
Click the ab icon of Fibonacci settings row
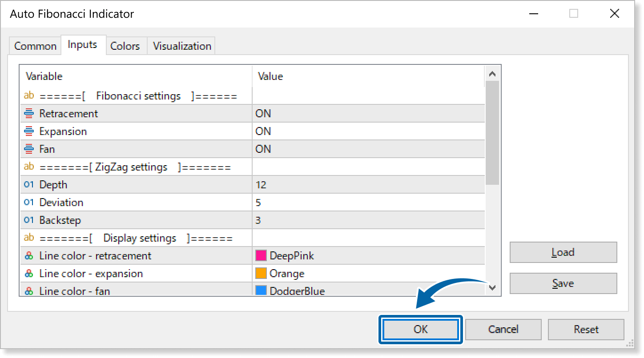click(29, 95)
